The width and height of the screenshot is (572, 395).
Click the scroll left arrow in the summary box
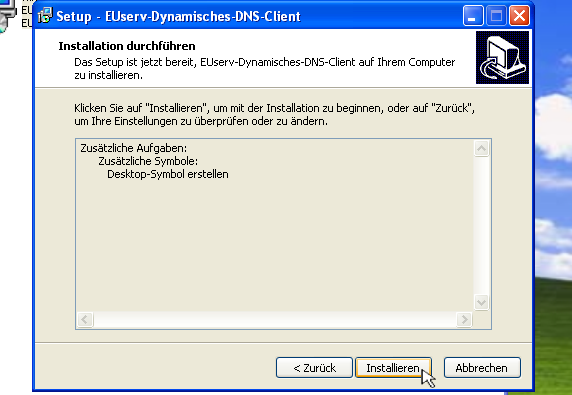click(85, 320)
